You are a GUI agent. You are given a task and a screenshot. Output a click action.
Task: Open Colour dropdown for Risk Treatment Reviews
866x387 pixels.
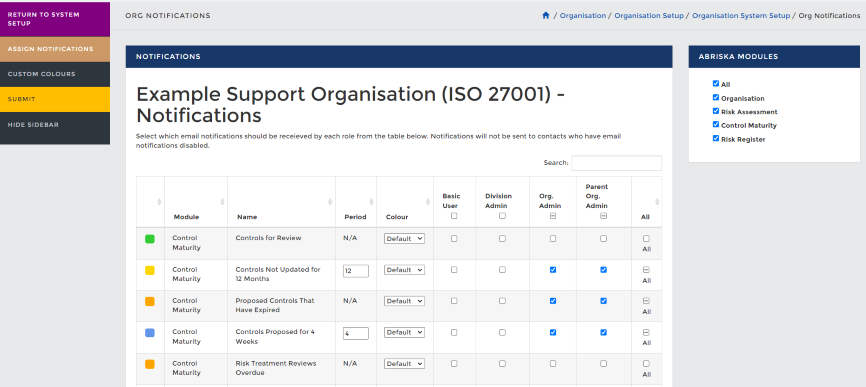(x=404, y=364)
